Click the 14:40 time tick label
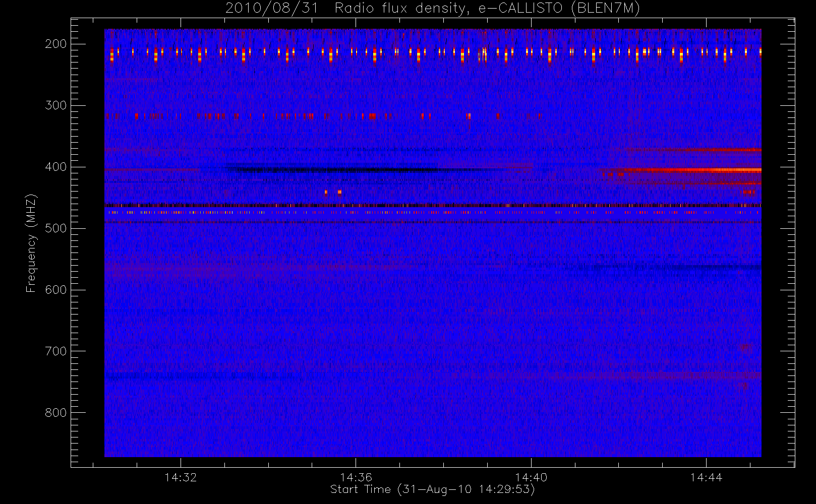This screenshot has width=816, height=504. pos(531,477)
